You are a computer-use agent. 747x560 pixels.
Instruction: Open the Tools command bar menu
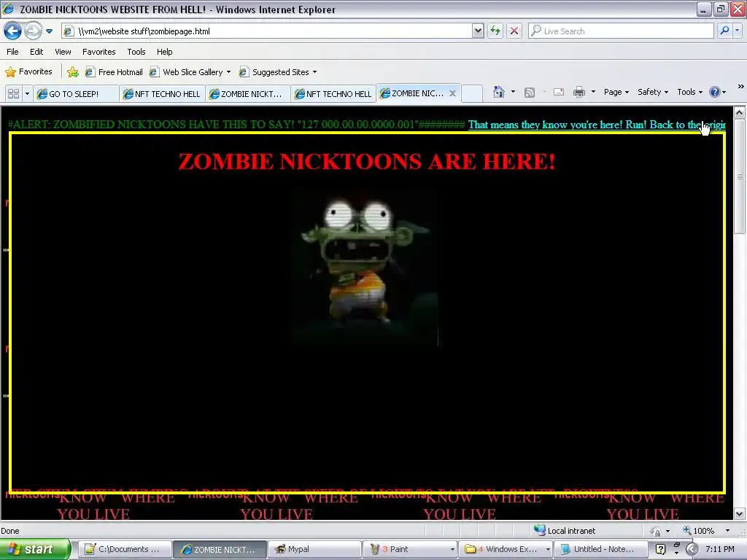tap(689, 92)
